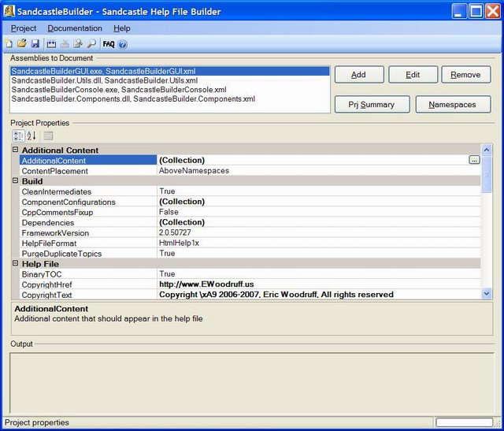Screen dimensions: 504x431
Task: Open the AdditionalContent collection editor ellipsis
Action: click(474, 160)
